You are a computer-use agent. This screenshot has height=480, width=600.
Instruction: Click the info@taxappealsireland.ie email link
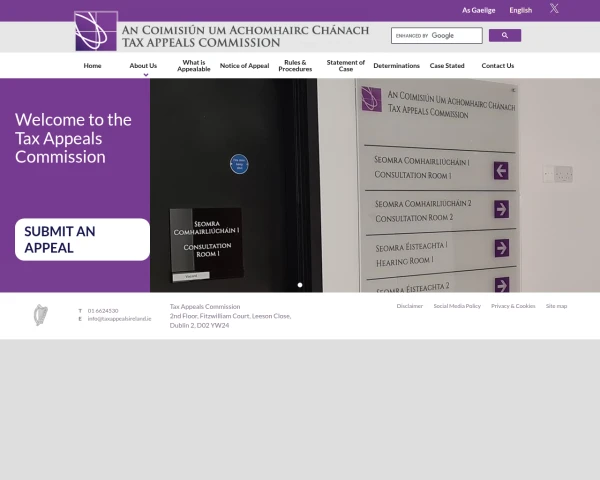click(119, 318)
